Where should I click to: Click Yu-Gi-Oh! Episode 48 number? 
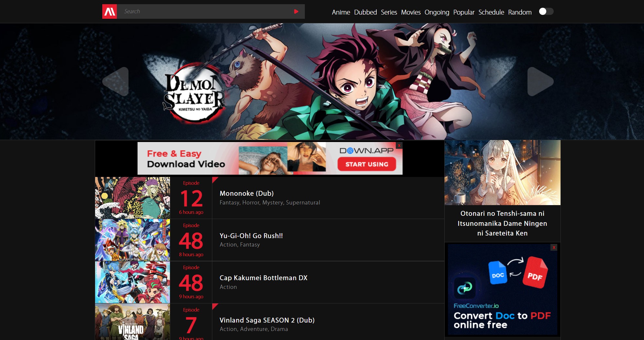click(191, 241)
